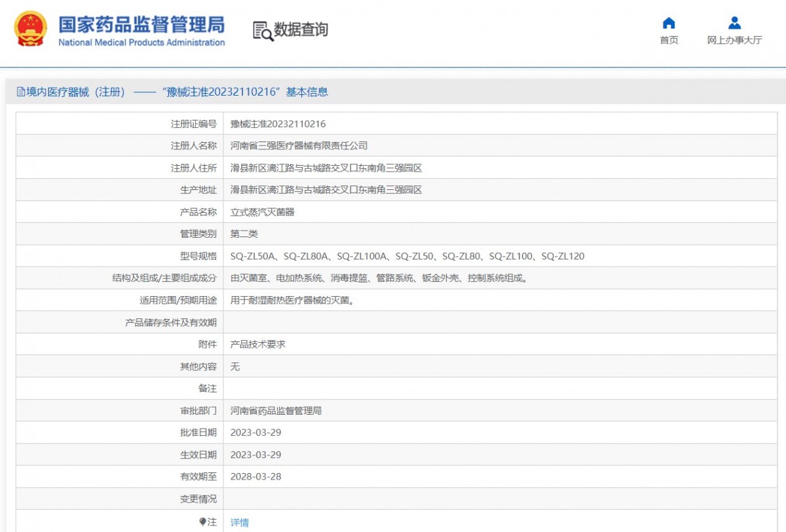This screenshot has width=786, height=532.
Task: Click expiry date 2028-03-28
Action: click(x=255, y=476)
